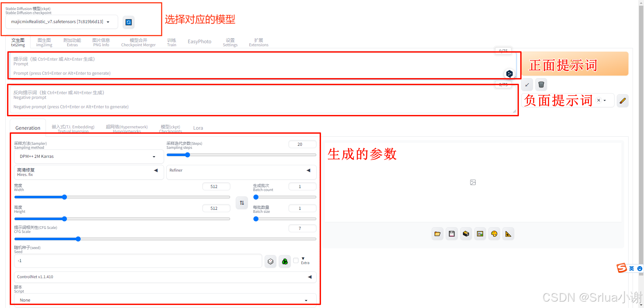Refresh the Stable Diffusion checkpoint list
Screen dimensions: 644x308
[x=128, y=22]
